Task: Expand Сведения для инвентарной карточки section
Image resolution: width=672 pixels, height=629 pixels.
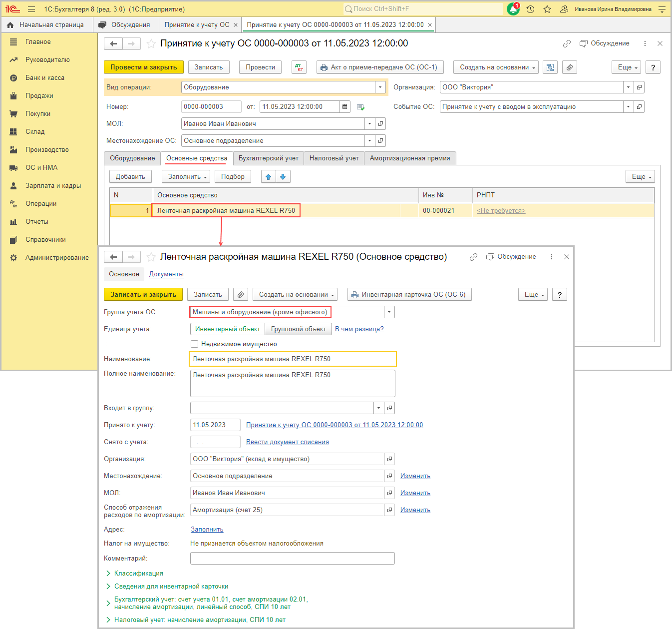Action: 171,587
